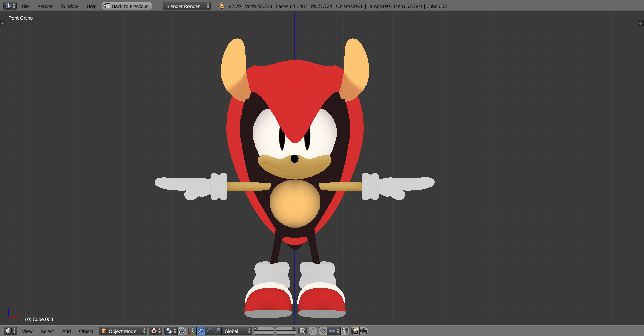The height and width of the screenshot is (336, 644).
Task: Open the Object menu in viewport header
Action: coord(86,331)
